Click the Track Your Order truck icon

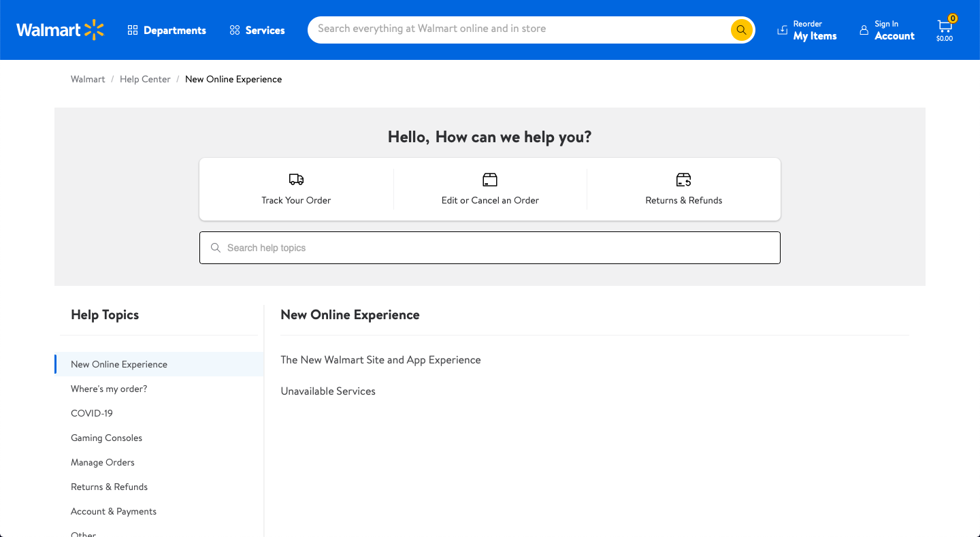pyautogui.click(x=296, y=180)
